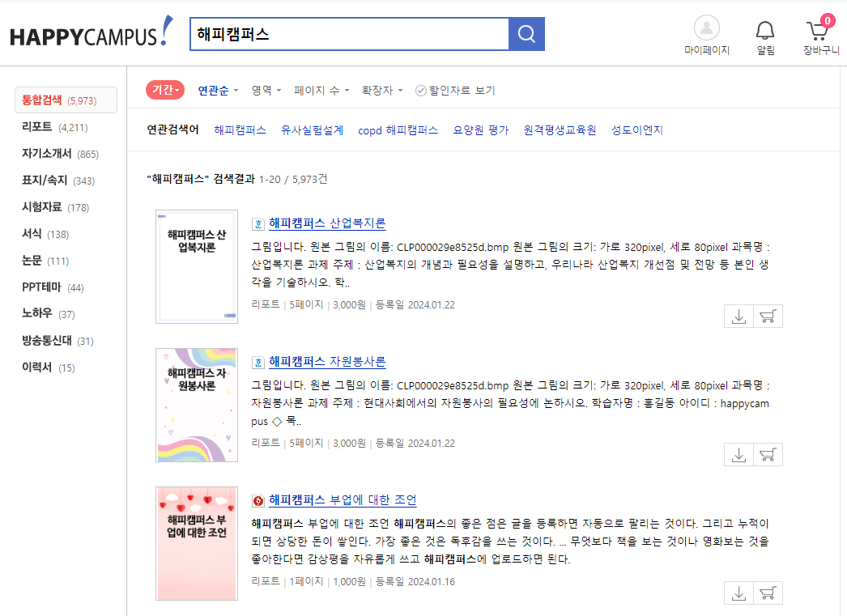Download the 해피캠퍼스 산업복지론 document
This screenshot has width=847, height=616.
738,316
